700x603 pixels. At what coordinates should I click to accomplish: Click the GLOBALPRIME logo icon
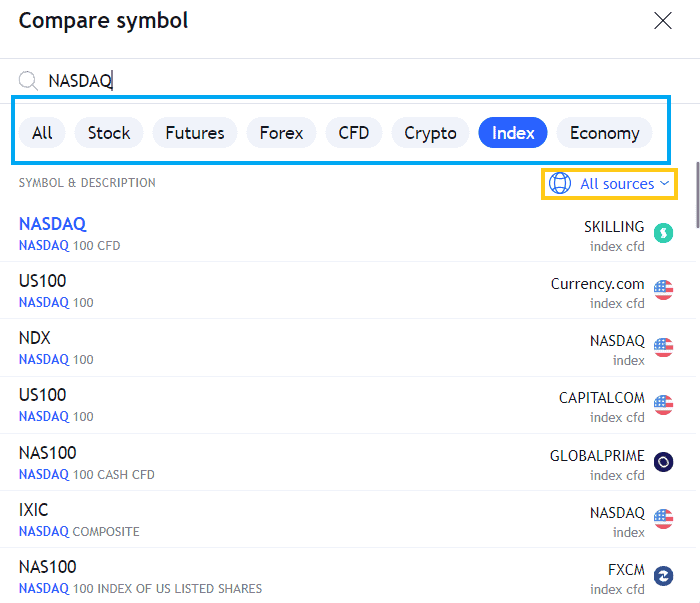(663, 462)
